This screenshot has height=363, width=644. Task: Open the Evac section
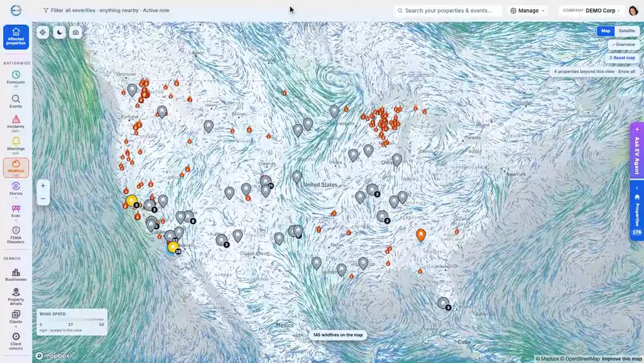pyautogui.click(x=16, y=212)
